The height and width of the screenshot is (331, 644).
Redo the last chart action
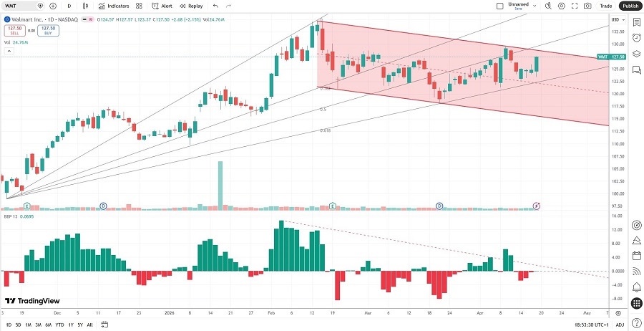[x=229, y=6]
